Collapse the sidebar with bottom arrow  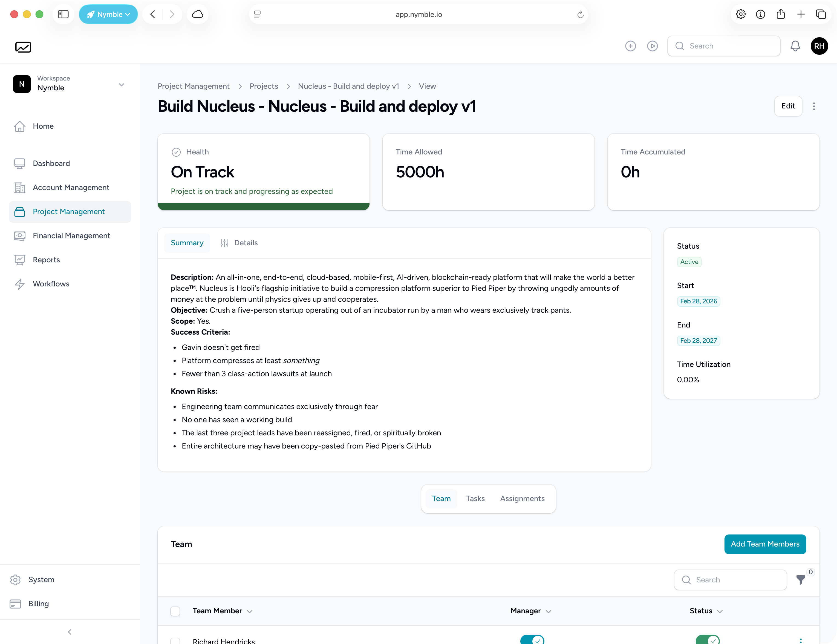click(69, 632)
